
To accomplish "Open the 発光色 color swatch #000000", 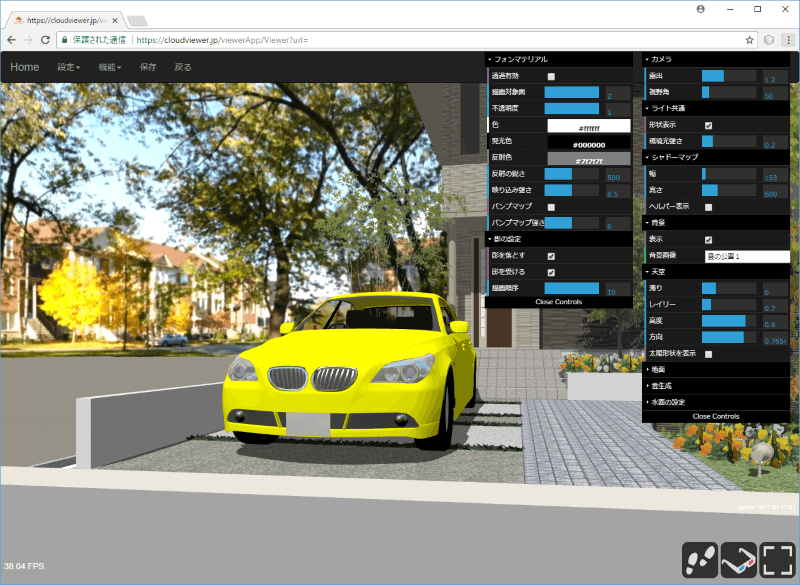I will (x=589, y=142).
